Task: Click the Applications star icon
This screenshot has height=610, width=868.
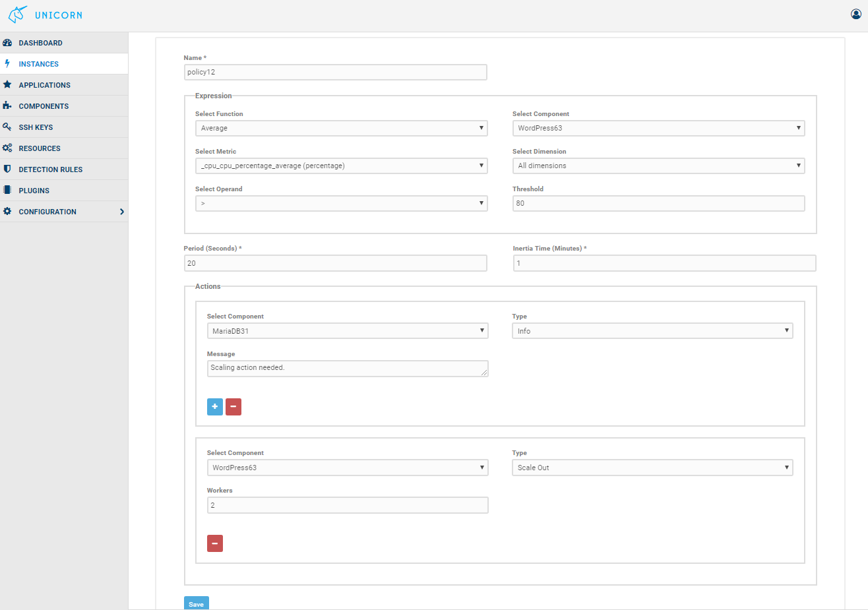Action: (x=7, y=84)
